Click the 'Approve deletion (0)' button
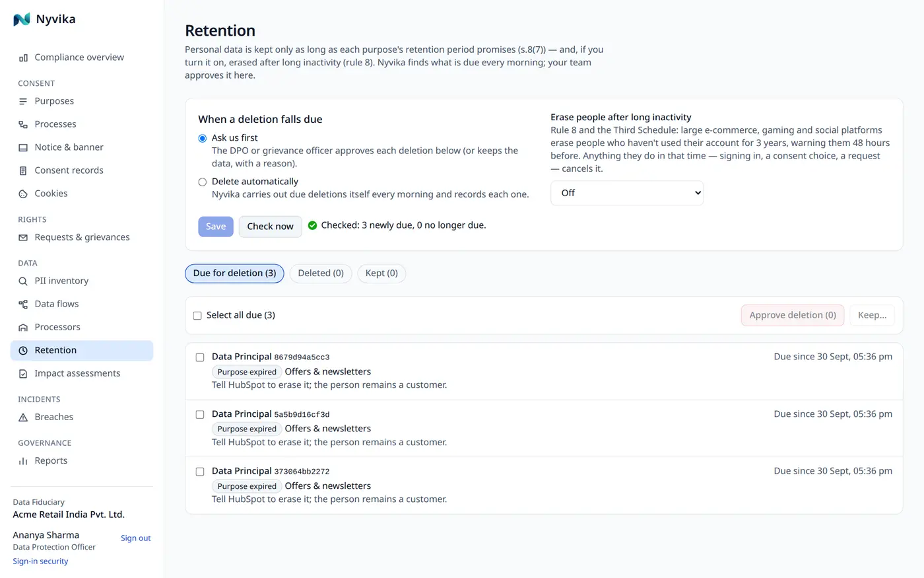 tap(793, 315)
